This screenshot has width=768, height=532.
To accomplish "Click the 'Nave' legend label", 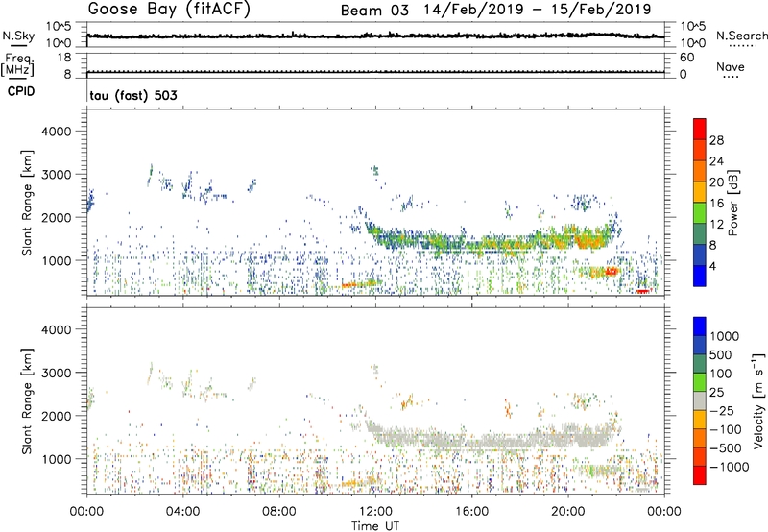I will (x=731, y=66).
